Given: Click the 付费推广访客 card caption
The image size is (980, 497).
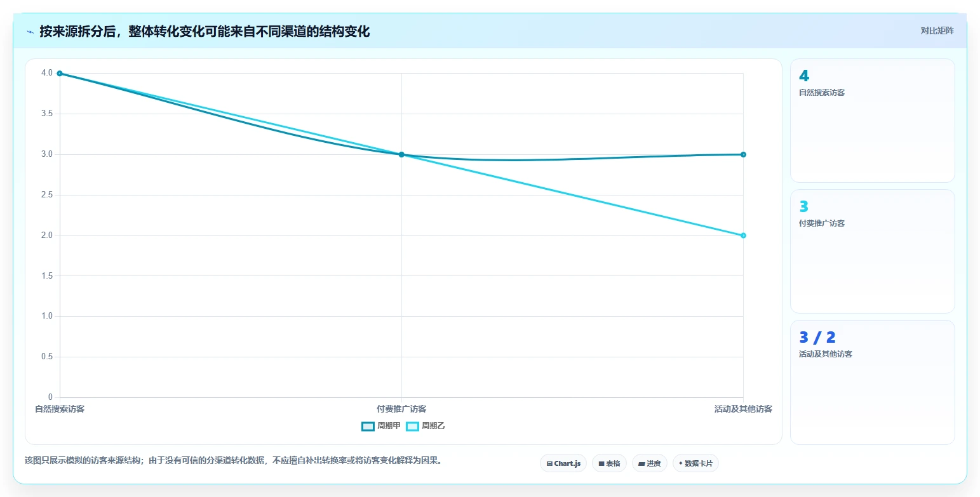Looking at the screenshot, I should tap(822, 223).
